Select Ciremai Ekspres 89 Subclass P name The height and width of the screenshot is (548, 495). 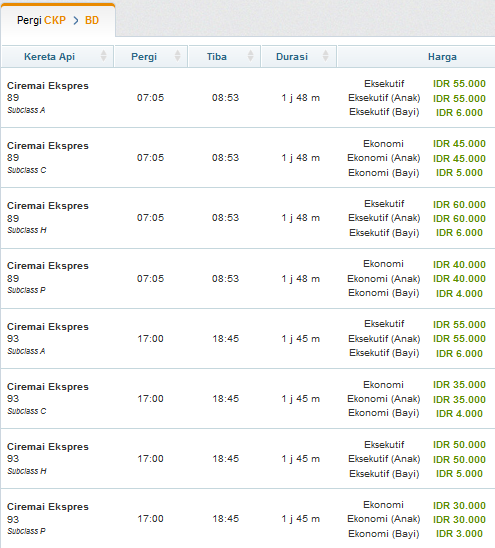tap(48, 266)
